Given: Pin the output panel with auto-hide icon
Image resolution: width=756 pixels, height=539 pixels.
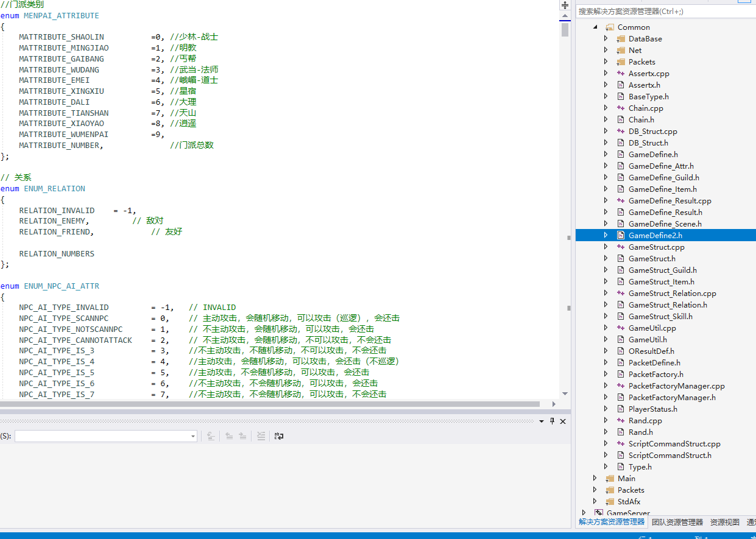Looking at the screenshot, I should 553,421.
